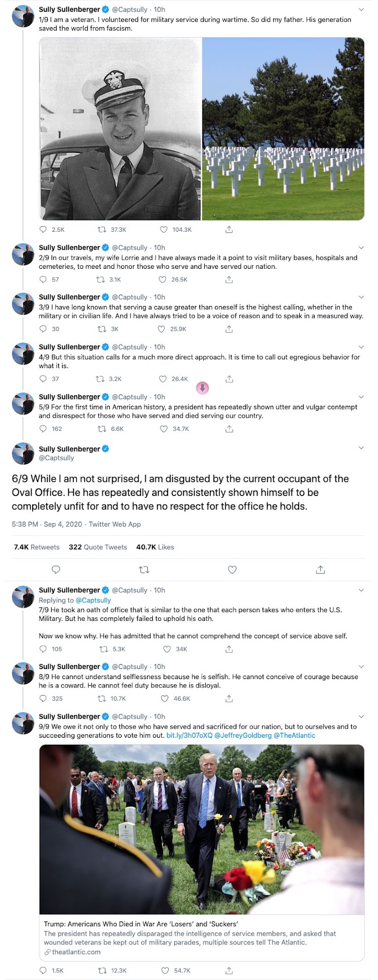Open the 9/9 tweet's caret menu
This screenshot has width=378, height=980.
pyautogui.click(x=361, y=716)
